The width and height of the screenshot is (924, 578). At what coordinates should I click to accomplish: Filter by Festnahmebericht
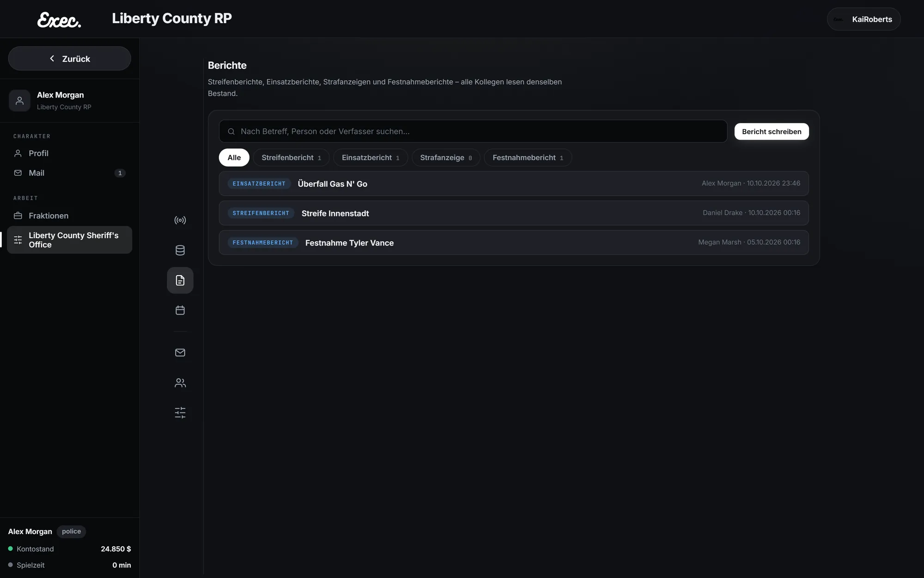coord(528,158)
